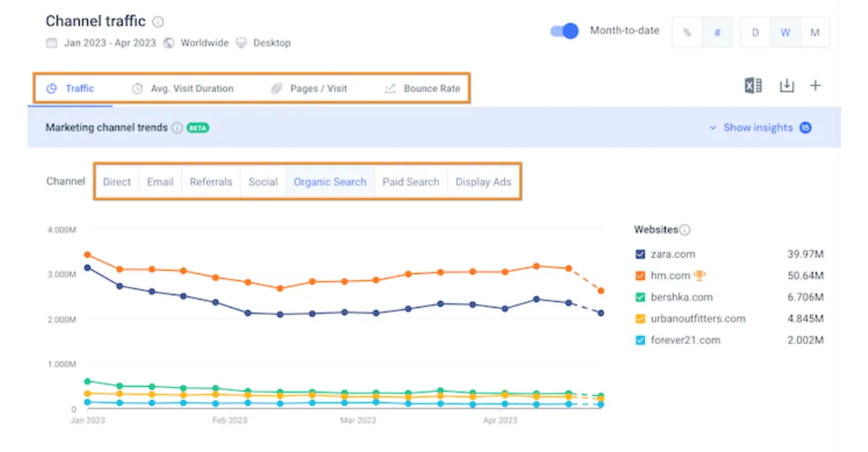Image resolution: width=868 pixels, height=452 pixels.
Task: Click hm.com's orange color legend marker
Action: pyautogui.click(x=640, y=275)
